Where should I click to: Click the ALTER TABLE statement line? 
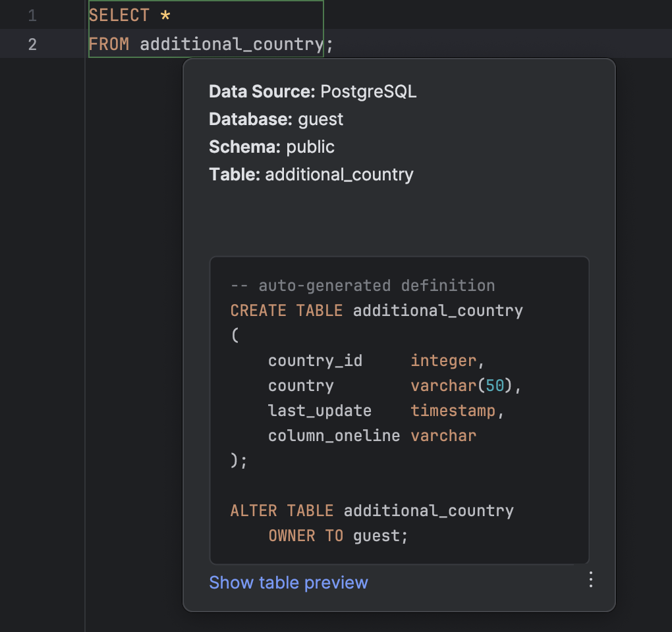[x=371, y=510]
